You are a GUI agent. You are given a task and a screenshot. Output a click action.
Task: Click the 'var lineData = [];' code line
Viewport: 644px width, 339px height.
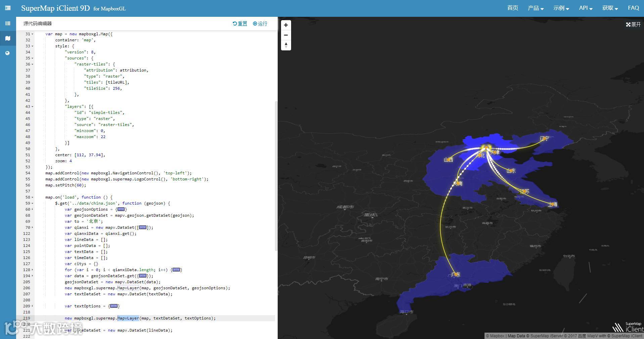coord(86,240)
